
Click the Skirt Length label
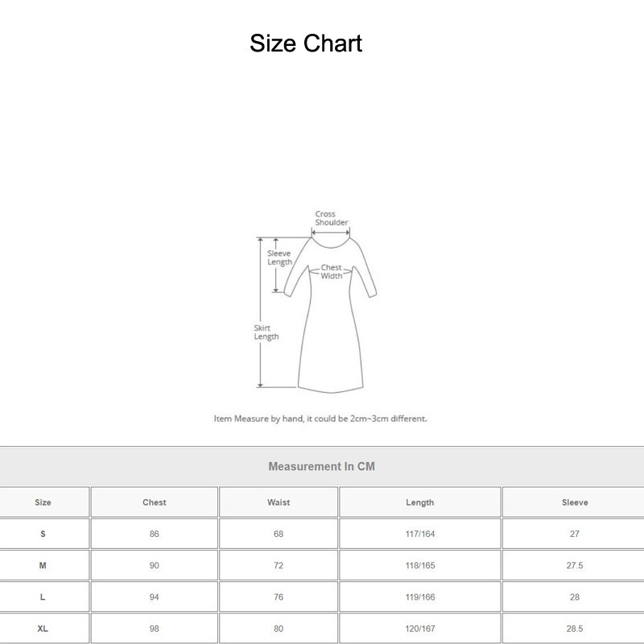[x=266, y=332]
